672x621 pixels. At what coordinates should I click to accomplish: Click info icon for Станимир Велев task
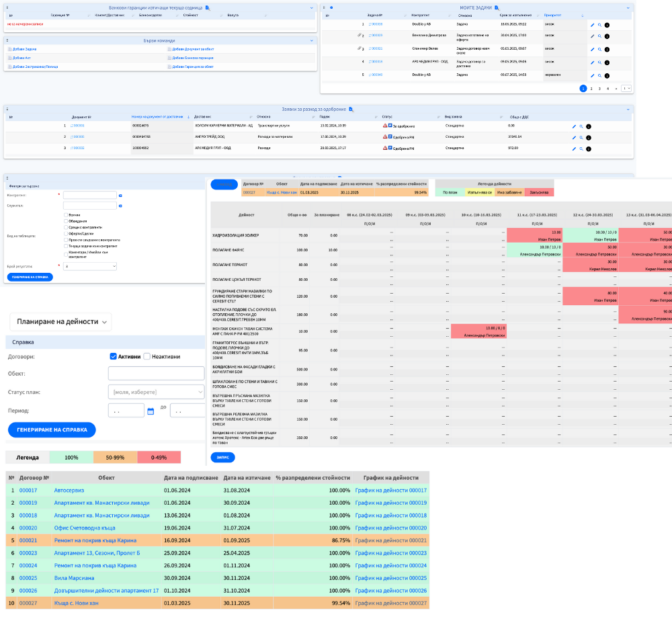point(607,50)
